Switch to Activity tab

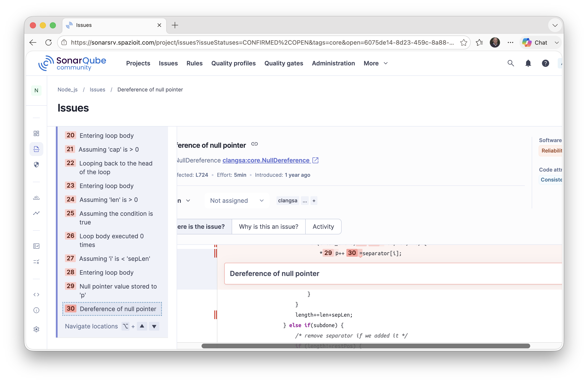323,227
